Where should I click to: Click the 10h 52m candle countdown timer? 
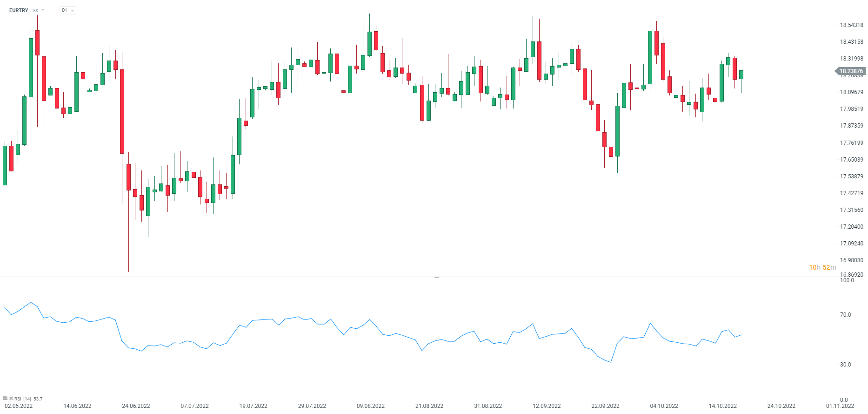click(822, 267)
